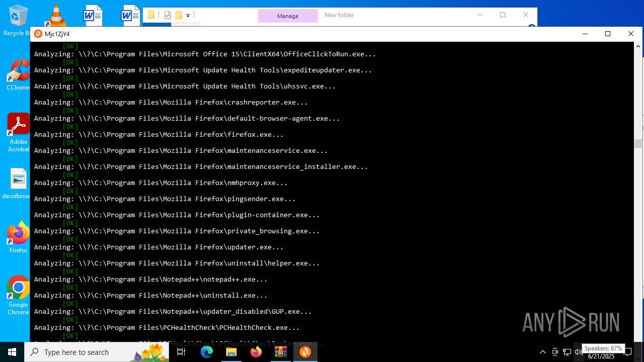The width and height of the screenshot is (644, 362).
Task: Click folder icon in New folder window toolbar
Action: [150, 15]
